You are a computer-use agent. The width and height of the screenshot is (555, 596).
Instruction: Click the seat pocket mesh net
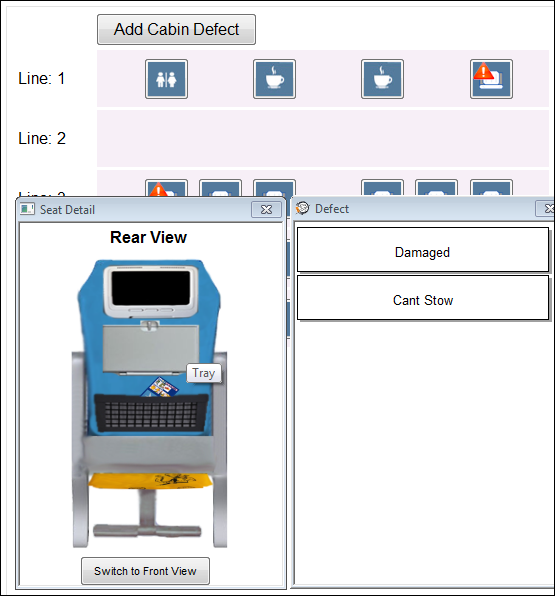(151, 414)
